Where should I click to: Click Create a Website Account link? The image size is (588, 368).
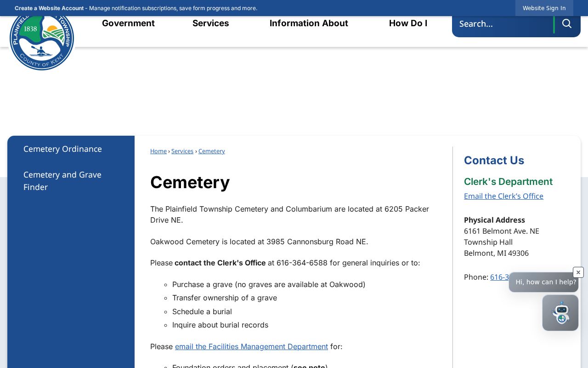tap(49, 8)
